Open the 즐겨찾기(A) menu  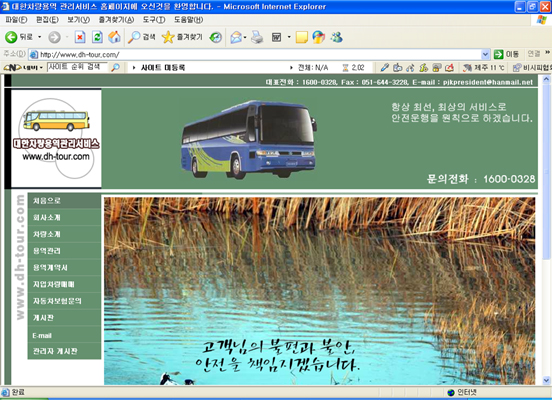(x=116, y=20)
